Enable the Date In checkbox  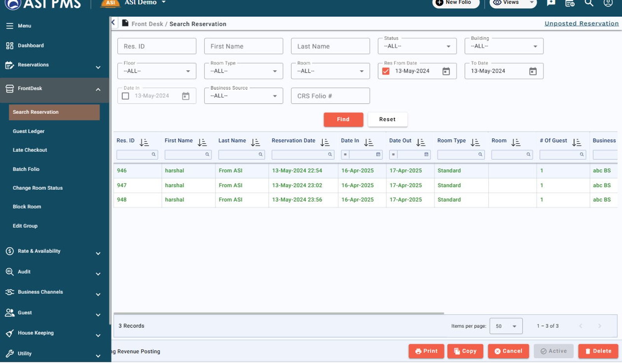point(126,96)
